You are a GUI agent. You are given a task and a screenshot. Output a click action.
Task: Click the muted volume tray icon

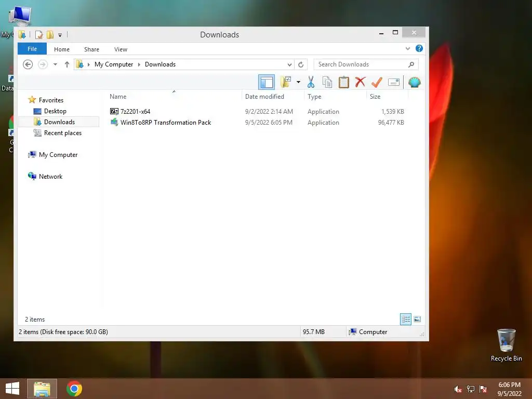(x=458, y=389)
